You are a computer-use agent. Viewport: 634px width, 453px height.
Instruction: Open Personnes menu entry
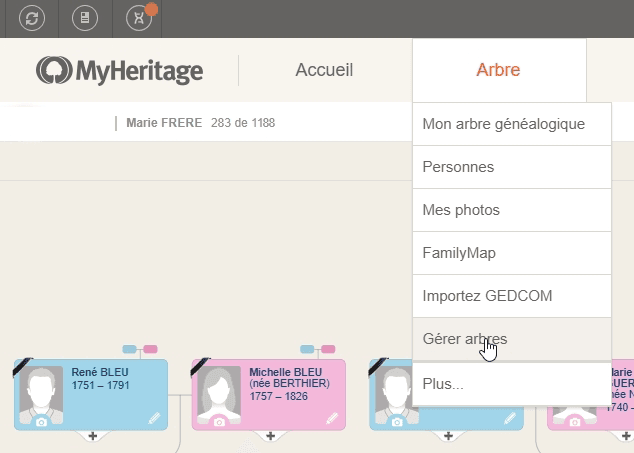pos(512,167)
